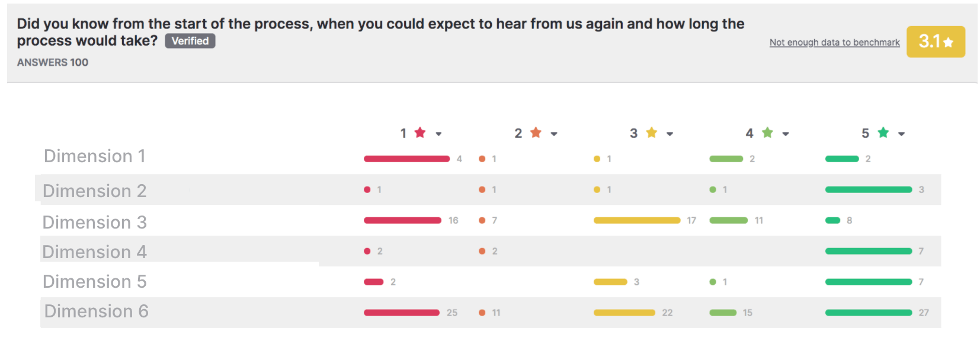Click the Verified badge
The image size is (980, 360).
[190, 41]
